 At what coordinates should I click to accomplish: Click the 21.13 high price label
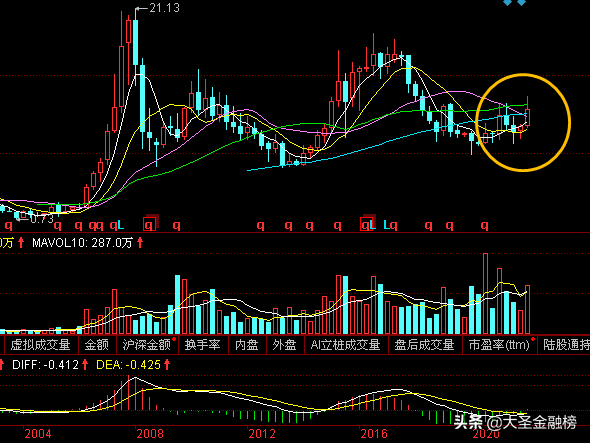(164, 8)
